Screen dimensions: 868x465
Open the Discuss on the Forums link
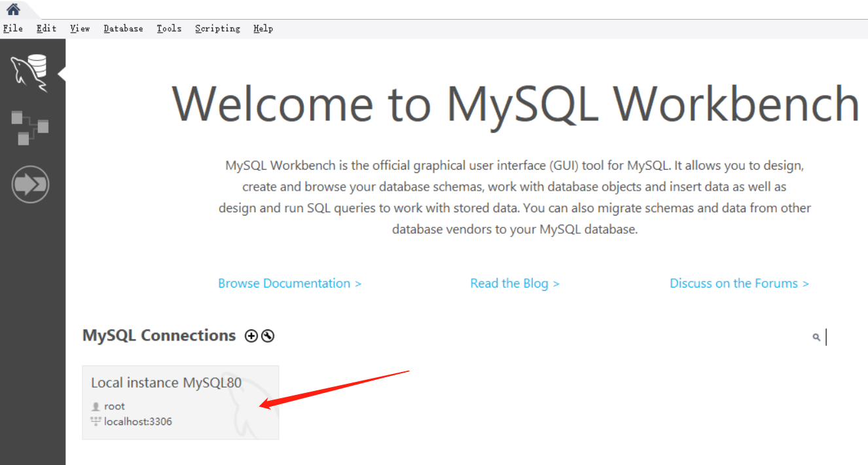[x=739, y=283]
